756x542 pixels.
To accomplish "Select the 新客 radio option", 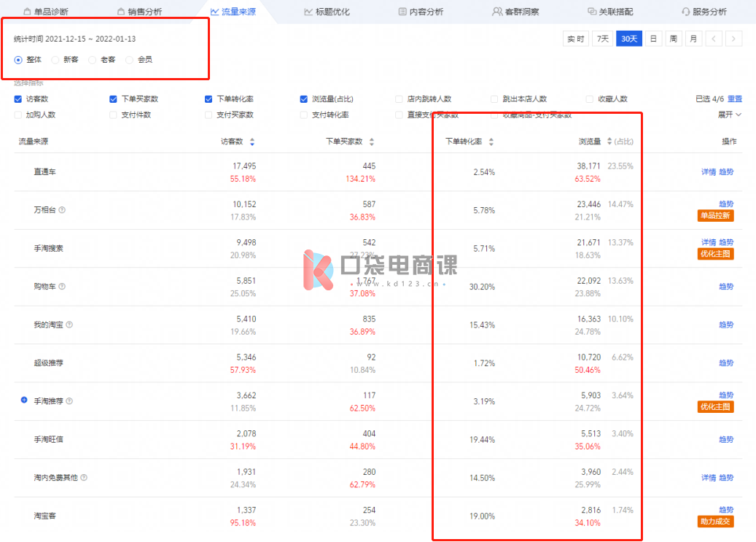I will 55,60.
